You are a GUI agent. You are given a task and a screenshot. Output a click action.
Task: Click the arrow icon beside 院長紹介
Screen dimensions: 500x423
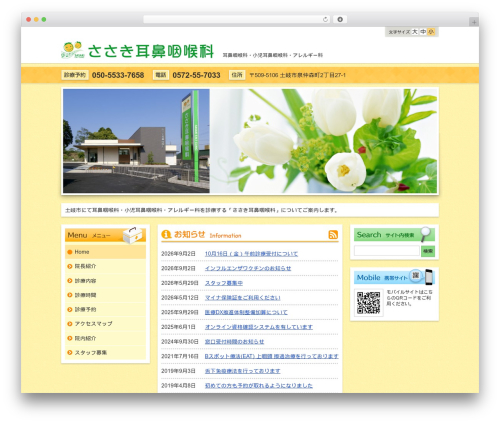pos(70,266)
